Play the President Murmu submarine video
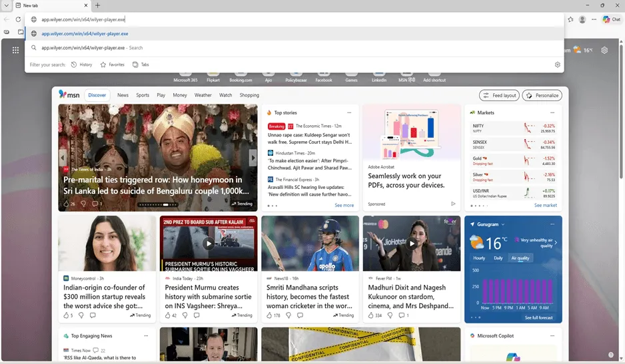 (x=209, y=244)
